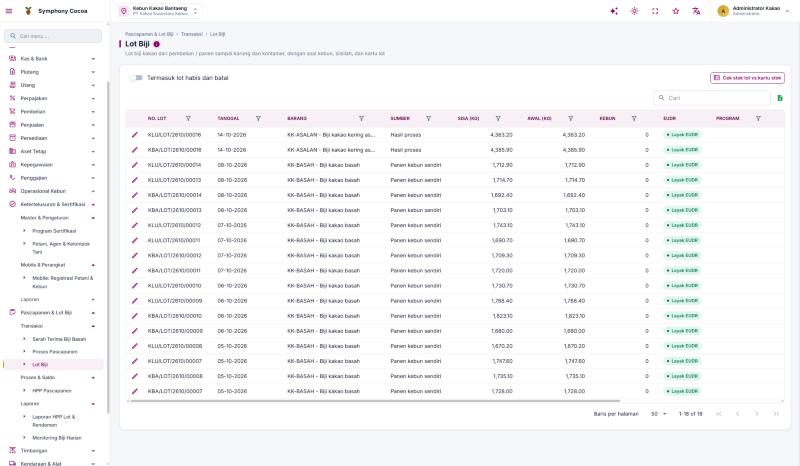800x466 pixels.
Task: Open Monitoring Biji Harian report
Action: coord(57,438)
